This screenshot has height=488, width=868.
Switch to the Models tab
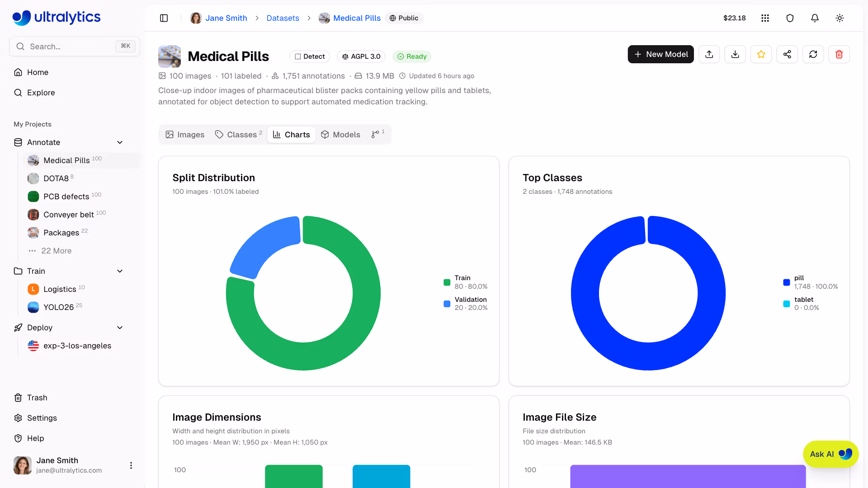pos(340,135)
